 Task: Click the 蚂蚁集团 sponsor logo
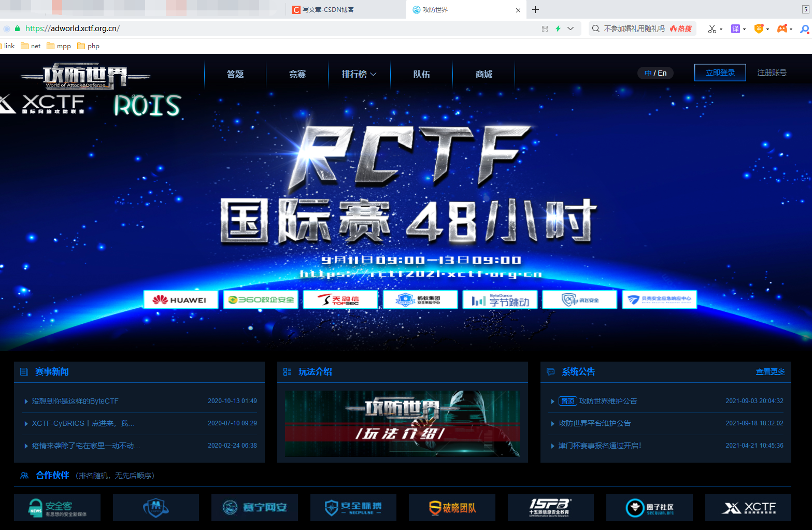420,299
